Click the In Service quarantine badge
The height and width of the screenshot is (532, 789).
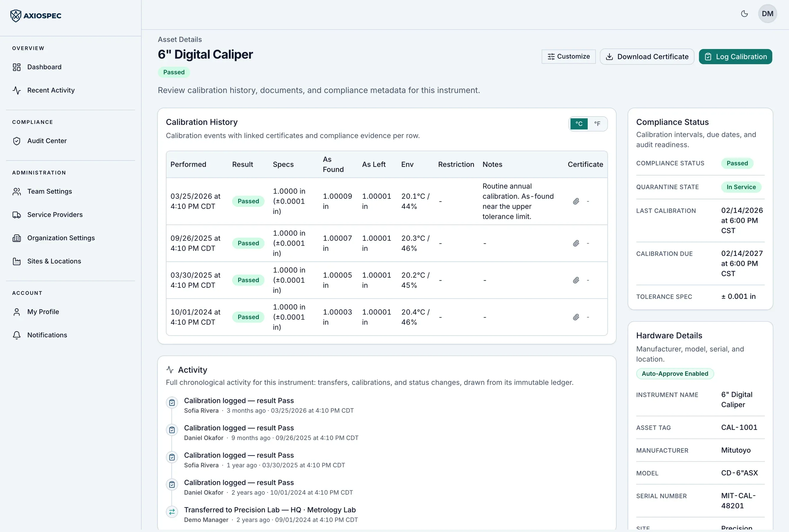(741, 187)
